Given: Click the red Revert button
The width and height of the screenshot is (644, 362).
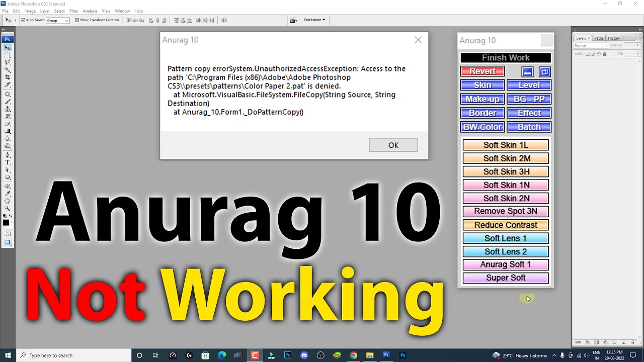Looking at the screenshot, I should pos(482,71).
